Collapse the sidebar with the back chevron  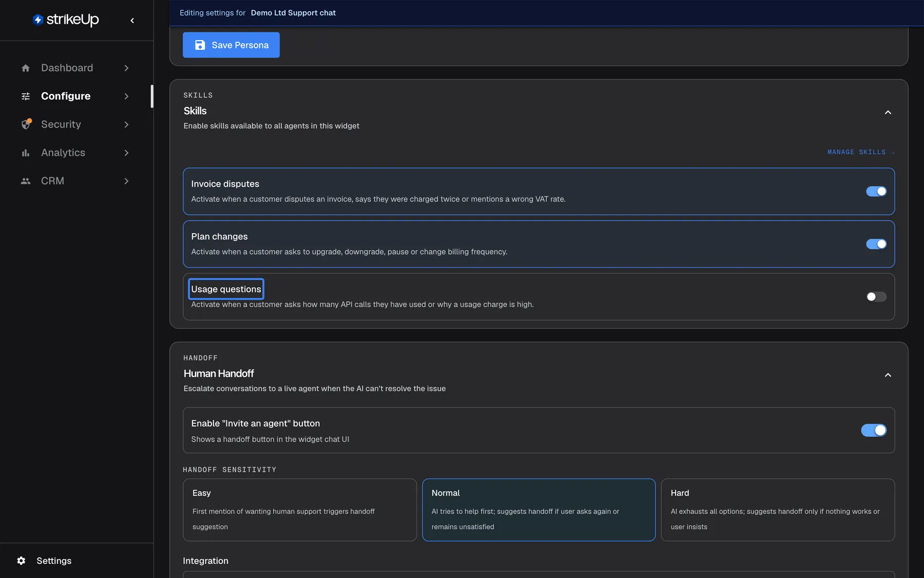click(x=132, y=21)
